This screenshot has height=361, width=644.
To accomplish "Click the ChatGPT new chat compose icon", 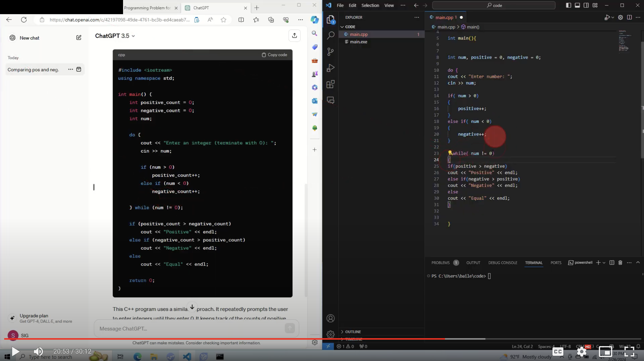I will [x=78, y=37].
